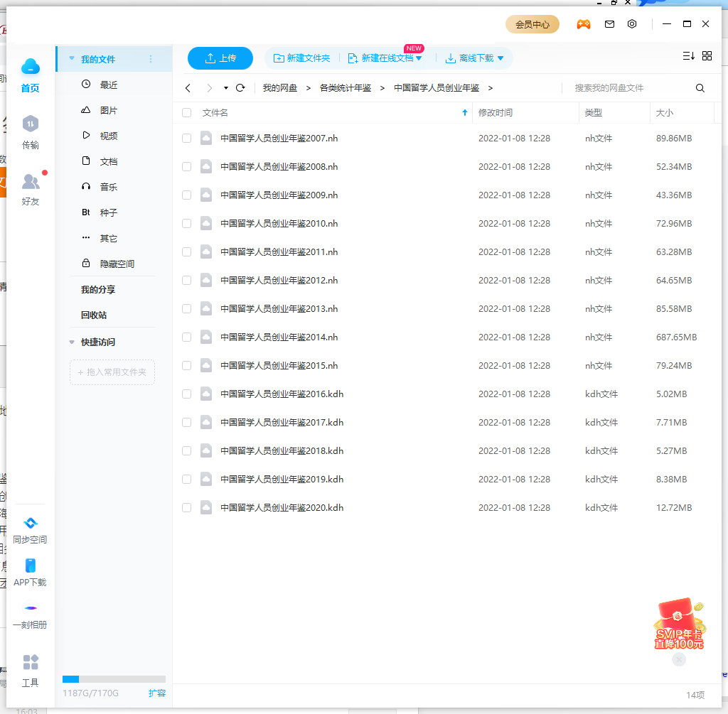728x714 pixels.
Task: Collapse the 我的文件 tree section
Action: (x=72, y=58)
